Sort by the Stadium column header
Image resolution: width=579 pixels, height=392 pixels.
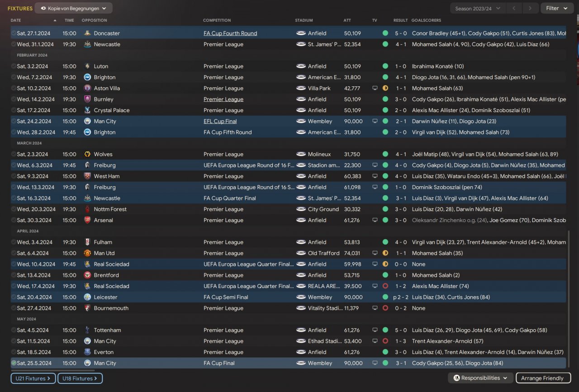304,20
